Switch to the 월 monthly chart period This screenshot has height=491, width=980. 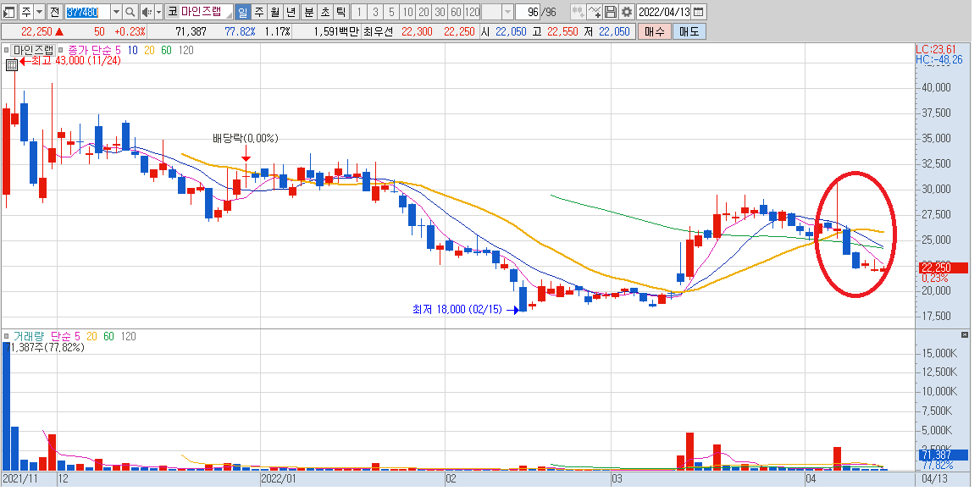pyautogui.click(x=275, y=11)
